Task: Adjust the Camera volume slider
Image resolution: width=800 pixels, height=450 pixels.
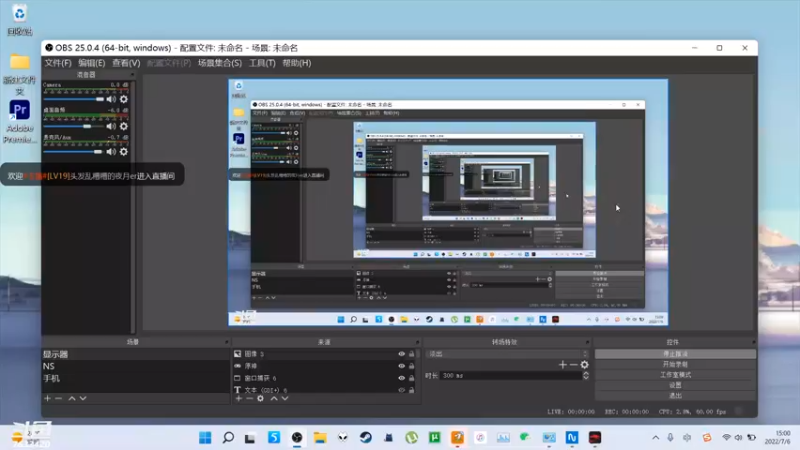Action: click(x=74, y=99)
